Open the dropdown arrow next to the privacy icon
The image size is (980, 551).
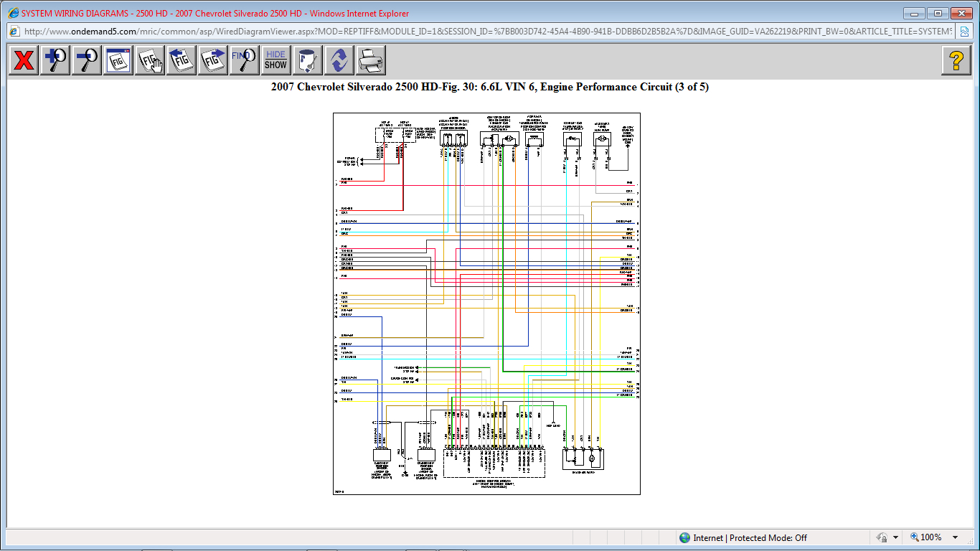click(x=896, y=537)
